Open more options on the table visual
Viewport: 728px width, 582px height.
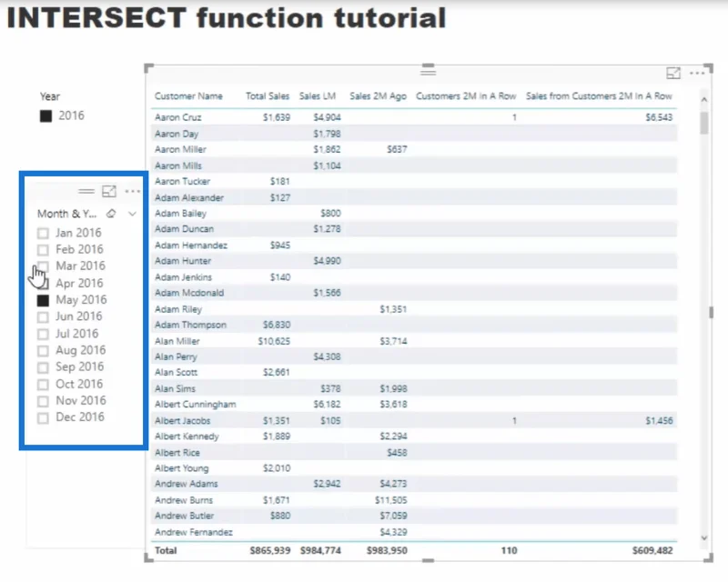pos(697,73)
